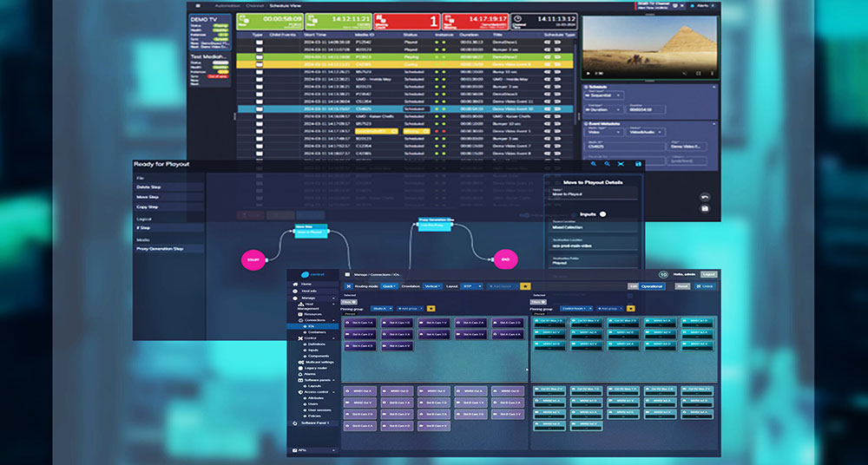The image size is (868, 465).
Task: Open the Home item in the sidebar
Action: pos(306,284)
